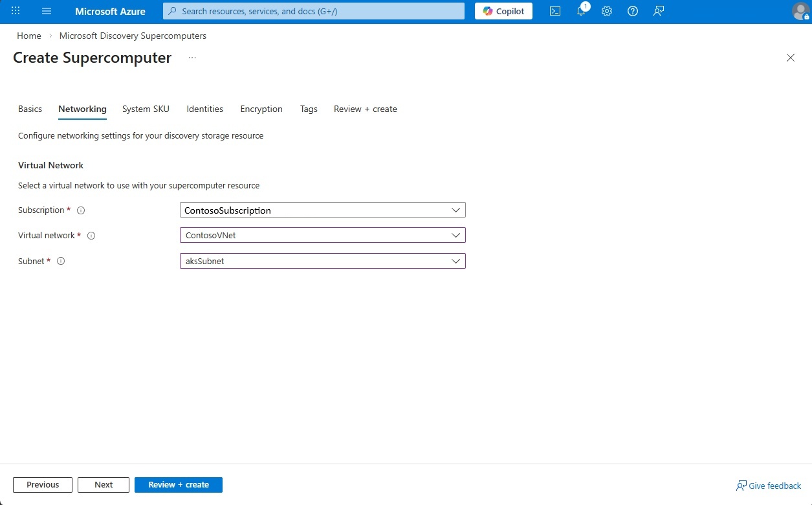Click the Next button

coord(104,485)
